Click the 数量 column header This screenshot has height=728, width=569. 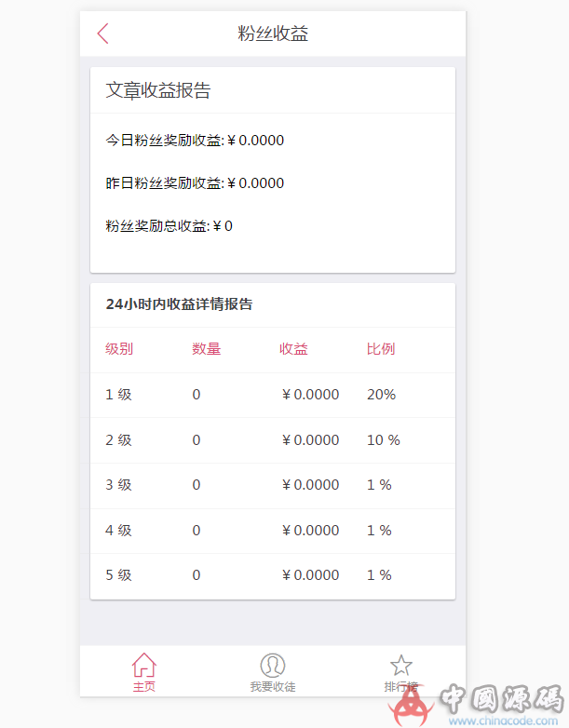coord(207,349)
